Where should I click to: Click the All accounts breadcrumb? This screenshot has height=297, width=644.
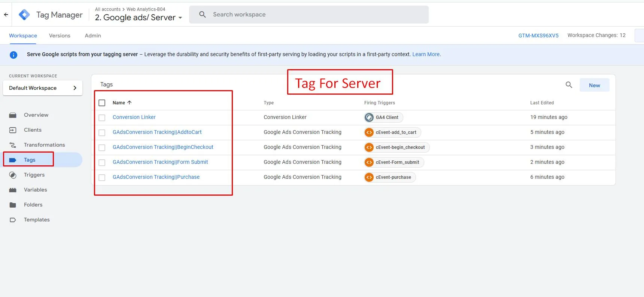108,9
